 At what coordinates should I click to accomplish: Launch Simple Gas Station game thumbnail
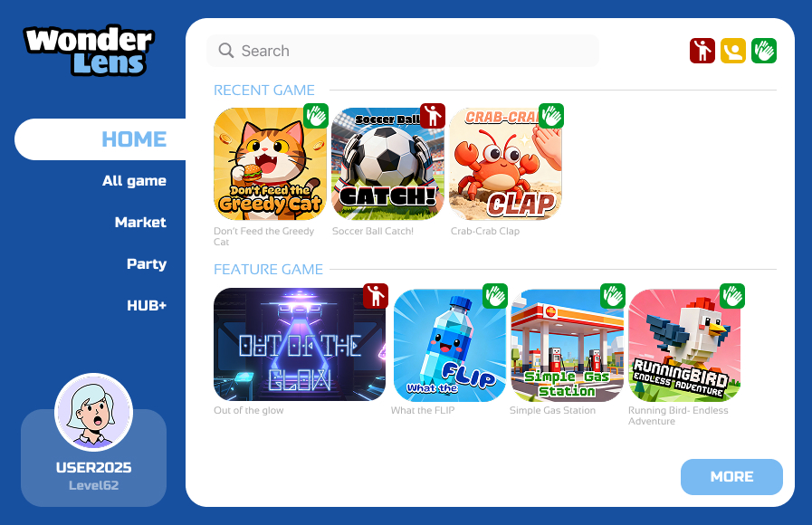point(567,345)
